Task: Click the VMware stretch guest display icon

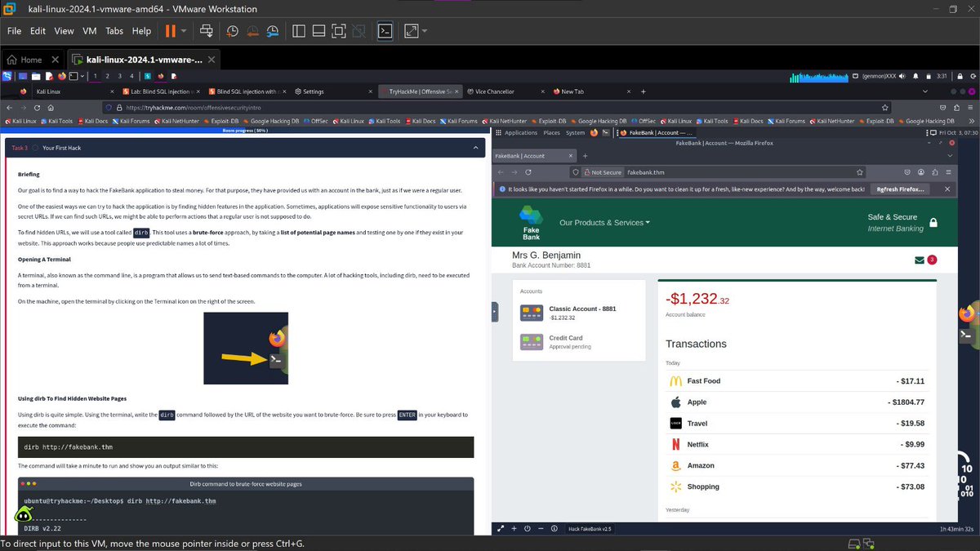Action: pos(411,31)
